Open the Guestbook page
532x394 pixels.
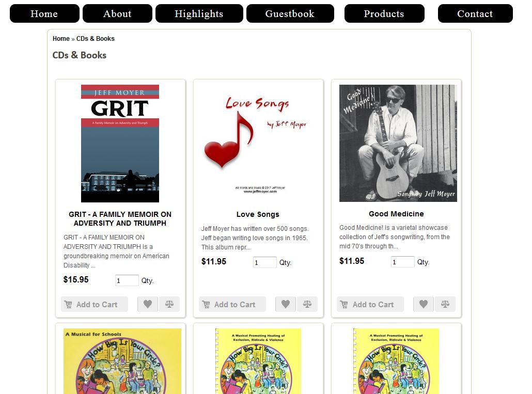coord(290,13)
